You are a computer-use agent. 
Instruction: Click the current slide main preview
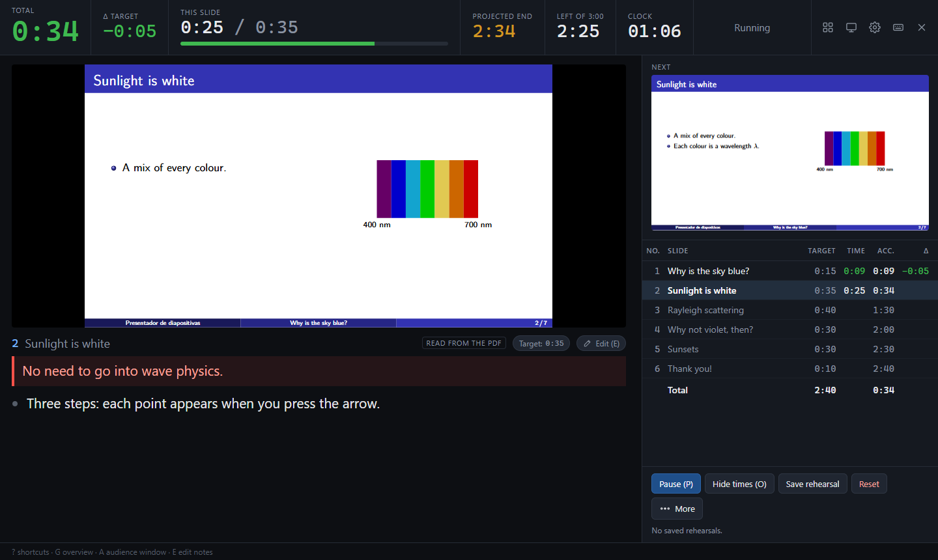pyautogui.click(x=319, y=196)
